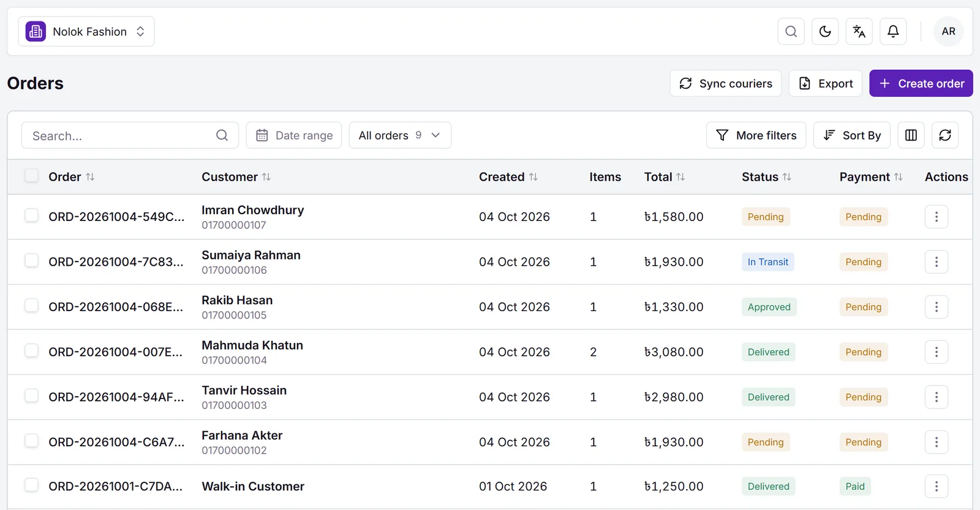Open actions menu for Walk-in Customer order
980x510 pixels.
(x=936, y=486)
